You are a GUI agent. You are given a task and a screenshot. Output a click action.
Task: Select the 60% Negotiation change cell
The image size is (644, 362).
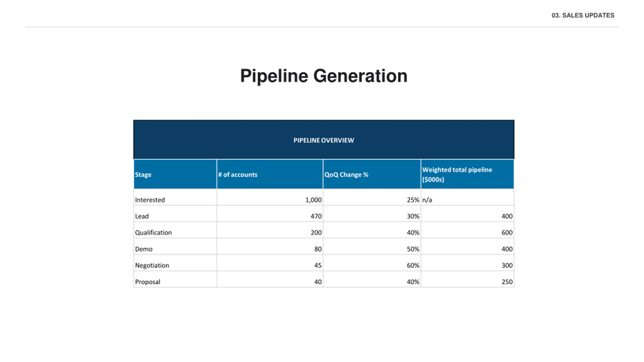tap(413, 265)
